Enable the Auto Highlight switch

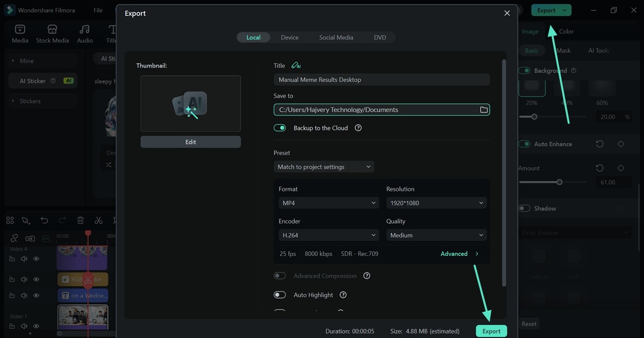[280, 295]
